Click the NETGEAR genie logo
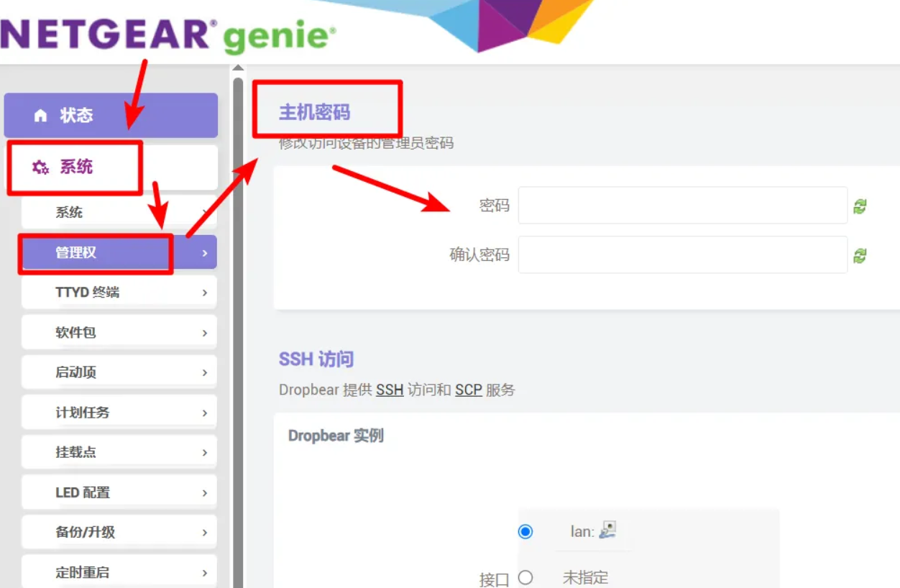The height and width of the screenshot is (588, 900). [x=168, y=36]
